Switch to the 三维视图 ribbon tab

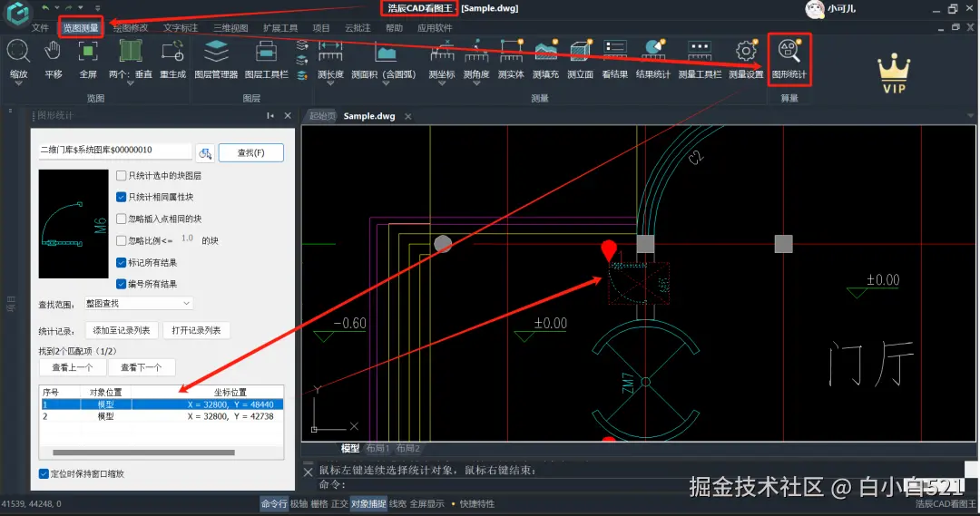[230, 28]
